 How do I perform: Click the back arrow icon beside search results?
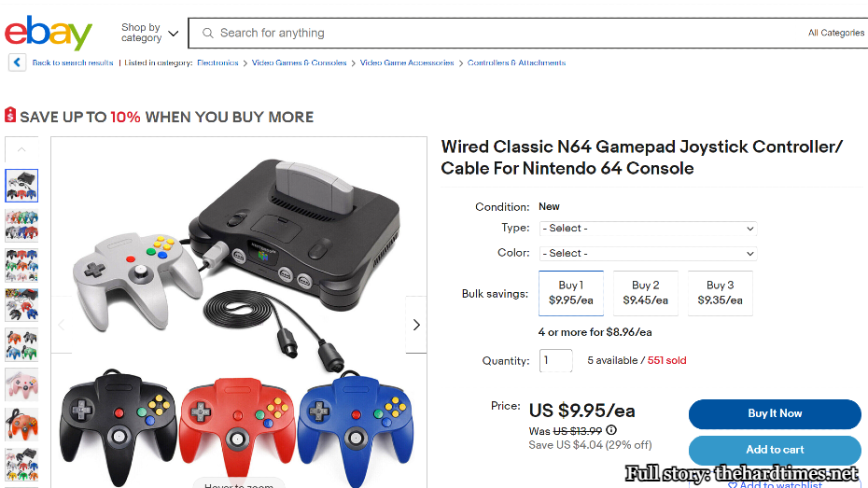(17, 63)
